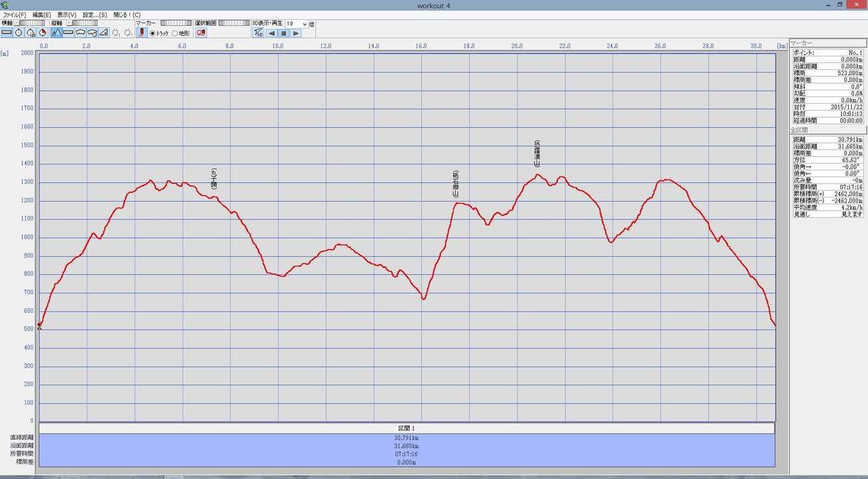Click 30.791km in section summary
The image size is (868, 479).
pos(406,438)
